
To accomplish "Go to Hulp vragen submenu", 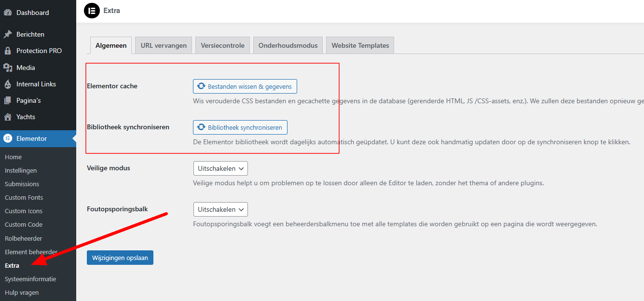I will click(x=22, y=292).
